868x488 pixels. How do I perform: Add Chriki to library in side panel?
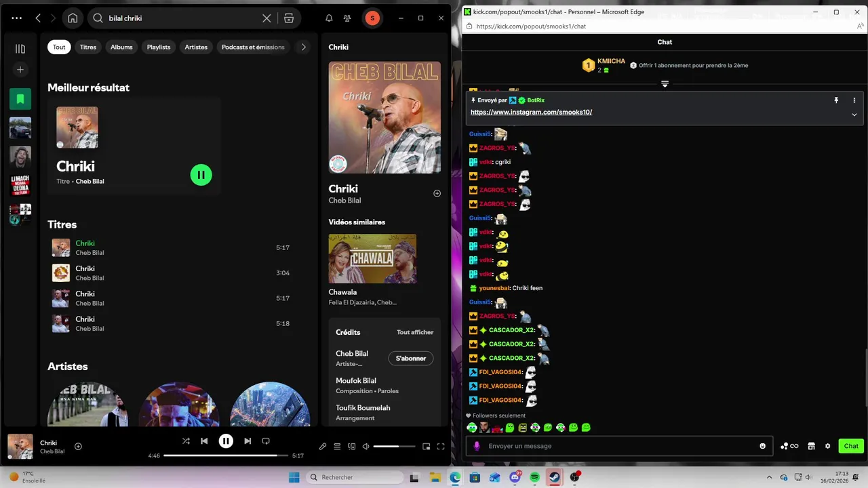(x=437, y=193)
